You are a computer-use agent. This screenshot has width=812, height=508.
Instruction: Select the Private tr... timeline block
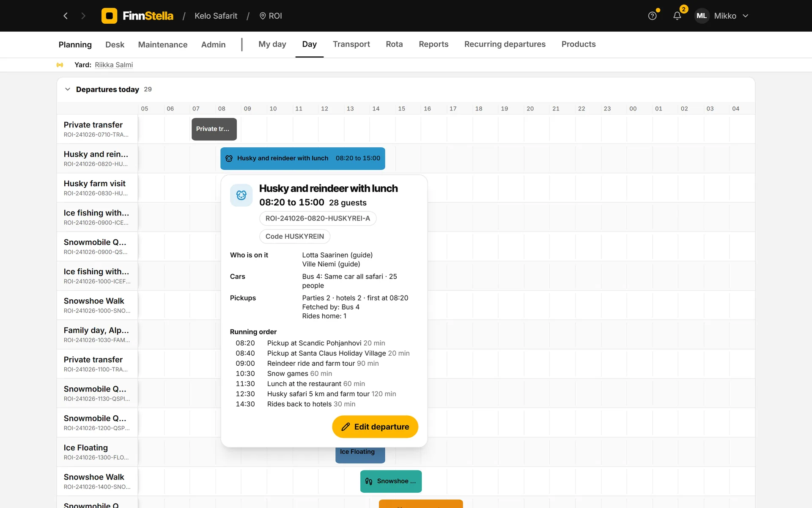[x=214, y=129]
